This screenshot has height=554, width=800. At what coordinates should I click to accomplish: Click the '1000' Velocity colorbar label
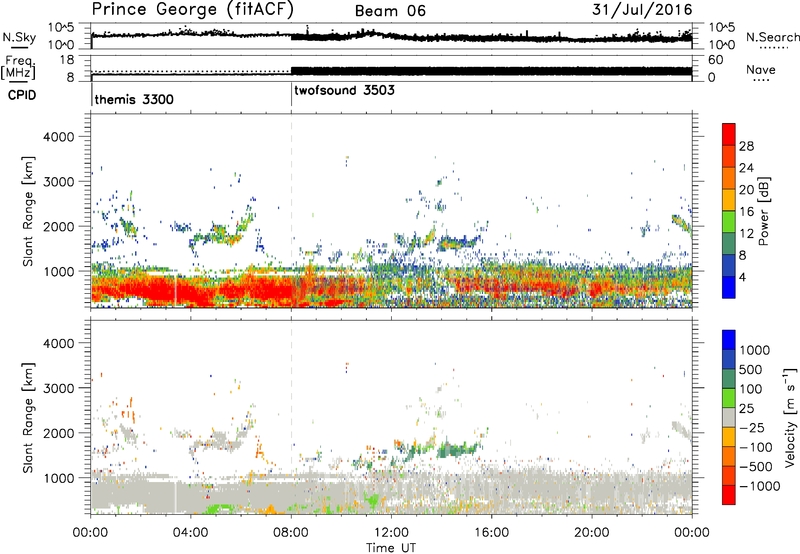coord(755,350)
